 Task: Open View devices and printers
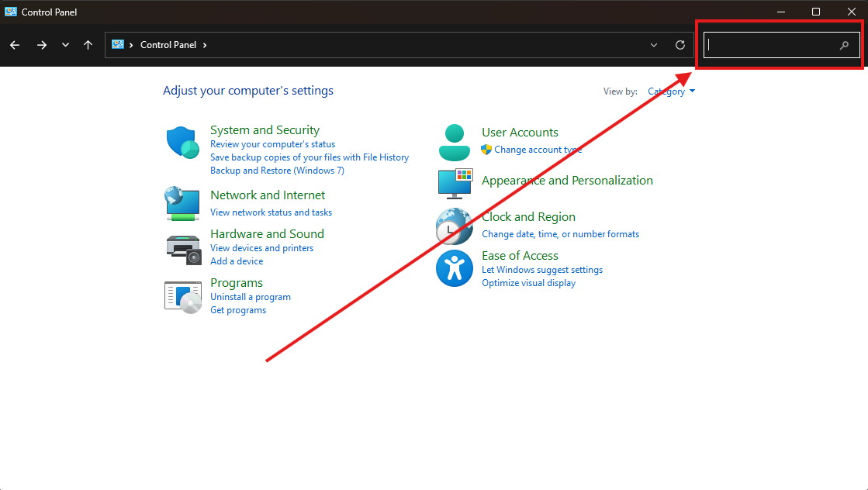[x=262, y=248]
